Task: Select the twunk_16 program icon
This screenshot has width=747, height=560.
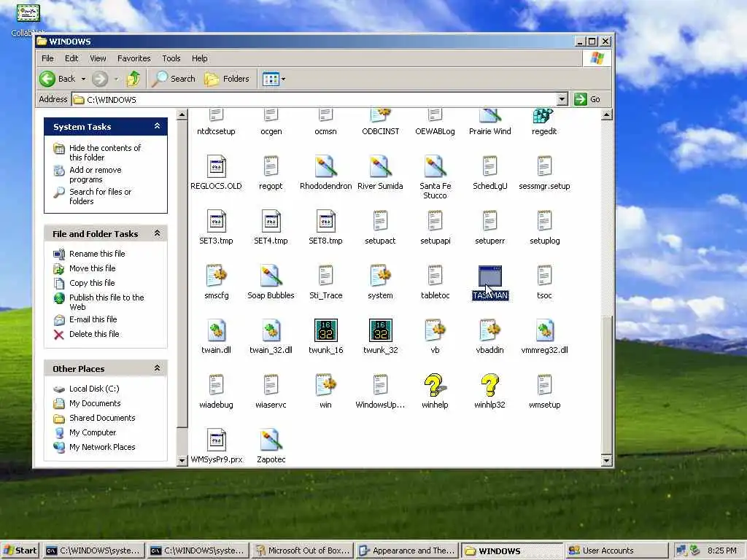Action: (x=326, y=330)
